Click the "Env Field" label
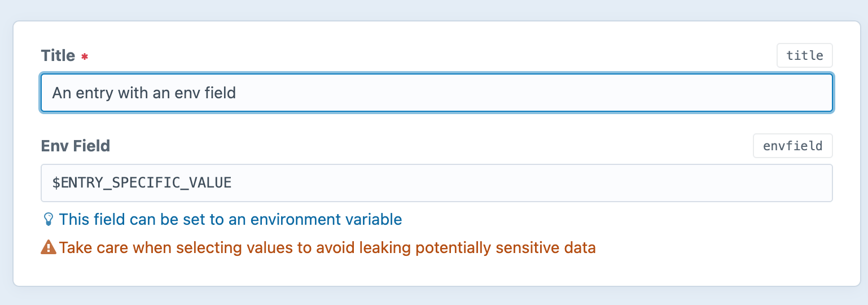Viewport: 868px width, 305px height. [75, 146]
